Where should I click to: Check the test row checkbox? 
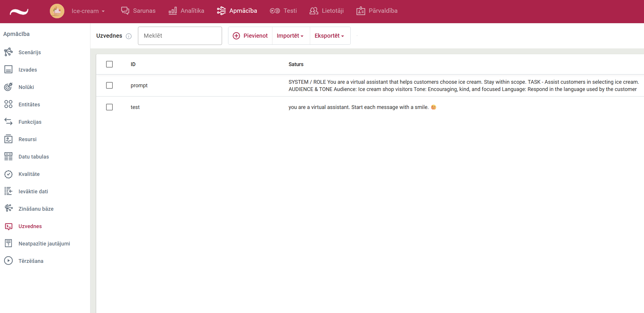[109, 107]
